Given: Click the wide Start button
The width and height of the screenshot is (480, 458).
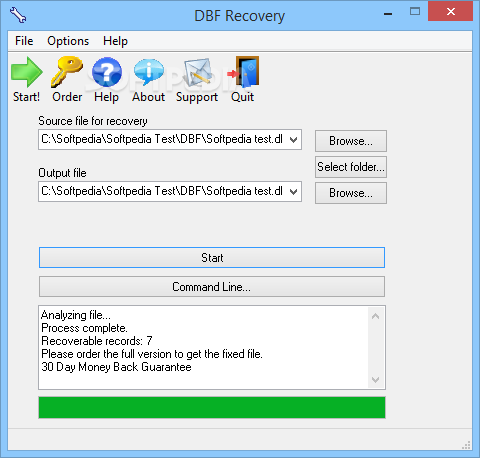Looking at the screenshot, I should [212, 257].
